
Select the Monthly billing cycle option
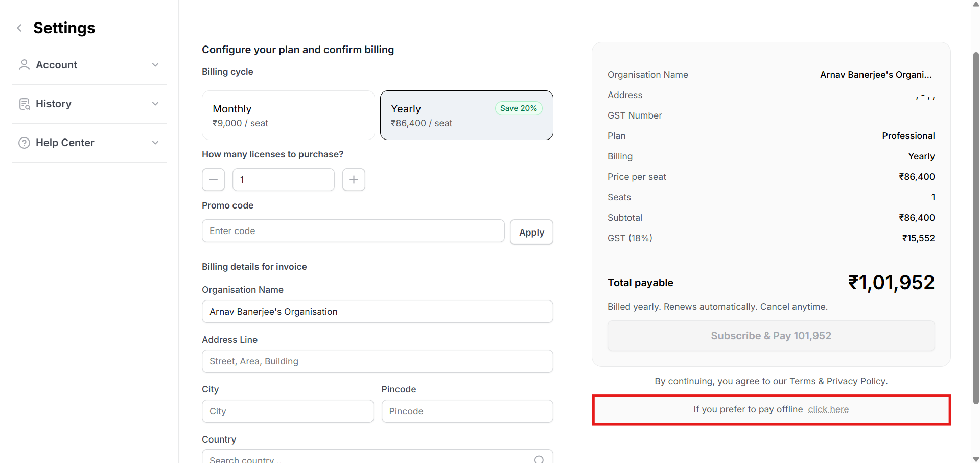click(x=288, y=115)
